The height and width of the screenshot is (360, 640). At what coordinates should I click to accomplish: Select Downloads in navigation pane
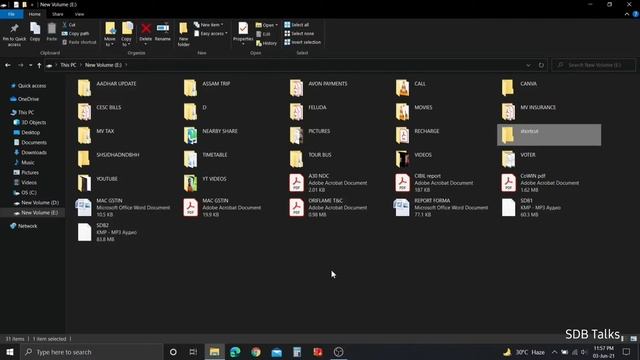click(x=34, y=153)
